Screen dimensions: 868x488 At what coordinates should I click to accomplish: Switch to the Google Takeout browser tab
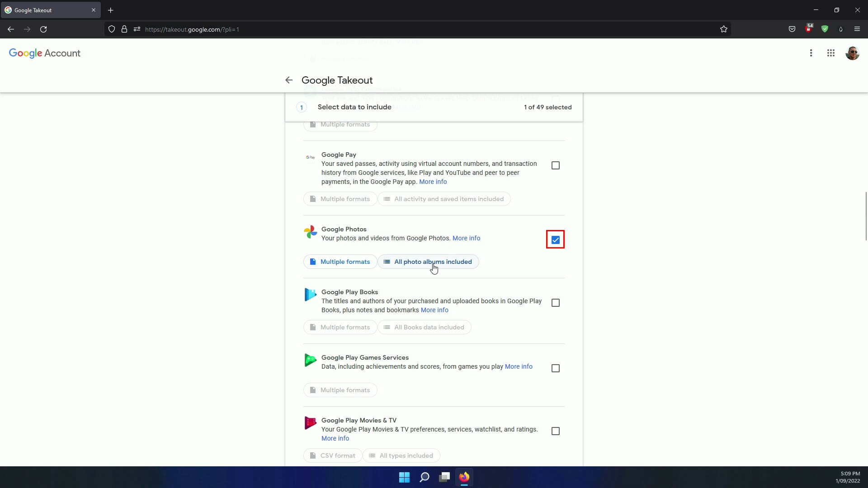[x=45, y=10]
